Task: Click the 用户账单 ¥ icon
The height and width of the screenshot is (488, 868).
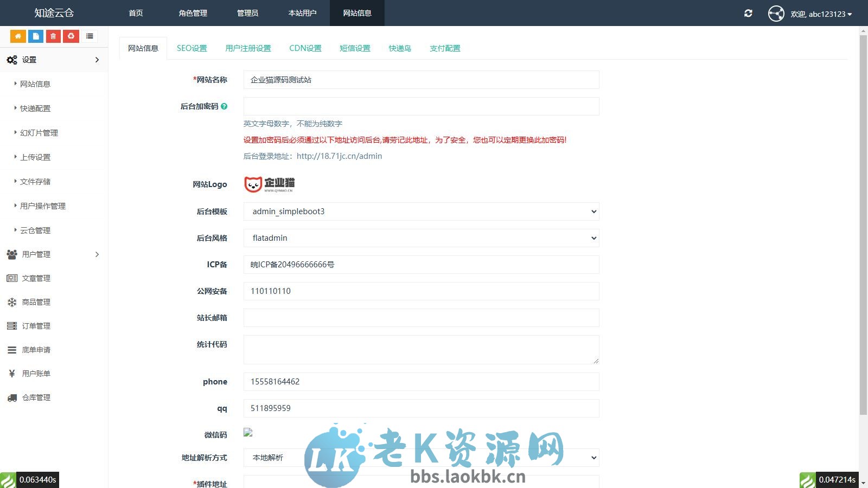Action: 12,374
